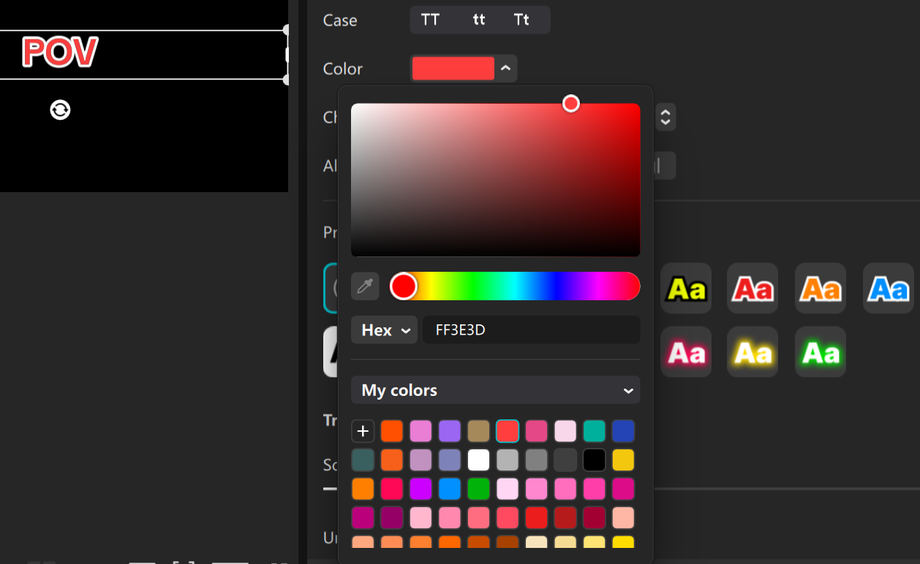Apply yellow neon glow text preset

753,352
